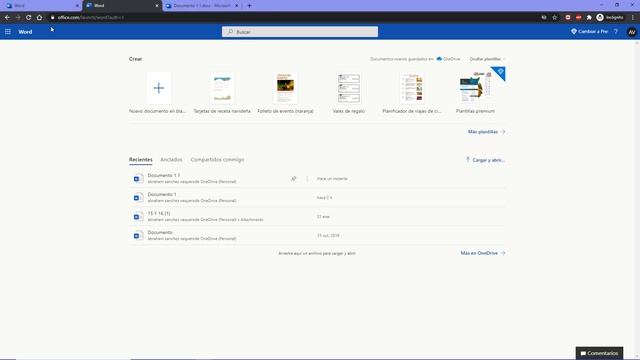Click the Comentarios feedback button
Viewport: 640px width, 360px height.
(x=599, y=353)
